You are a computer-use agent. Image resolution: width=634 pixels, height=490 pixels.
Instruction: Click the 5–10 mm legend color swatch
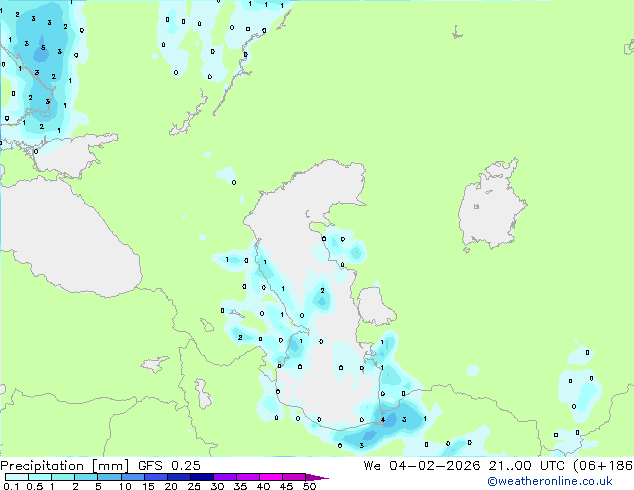pos(110,477)
